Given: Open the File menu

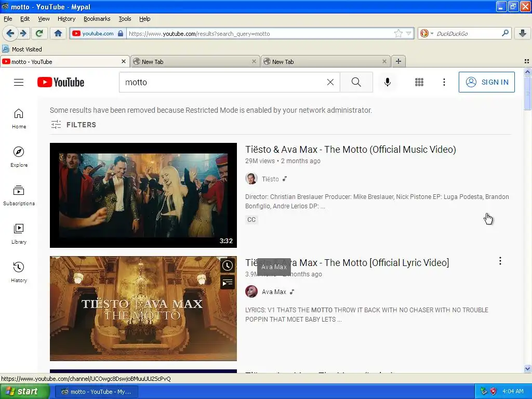Looking at the screenshot, I should tap(8, 19).
